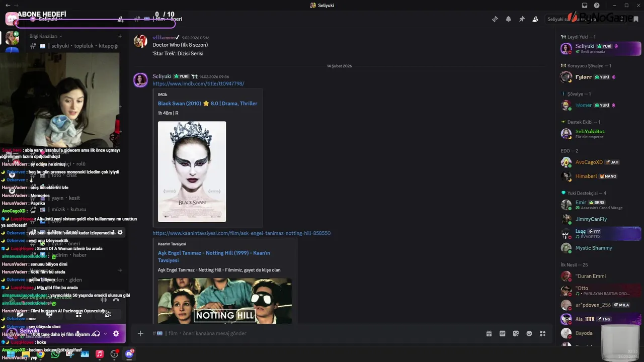Open vlliamm's username in chat
Image resolution: width=644 pixels, height=362 pixels.
(164, 38)
